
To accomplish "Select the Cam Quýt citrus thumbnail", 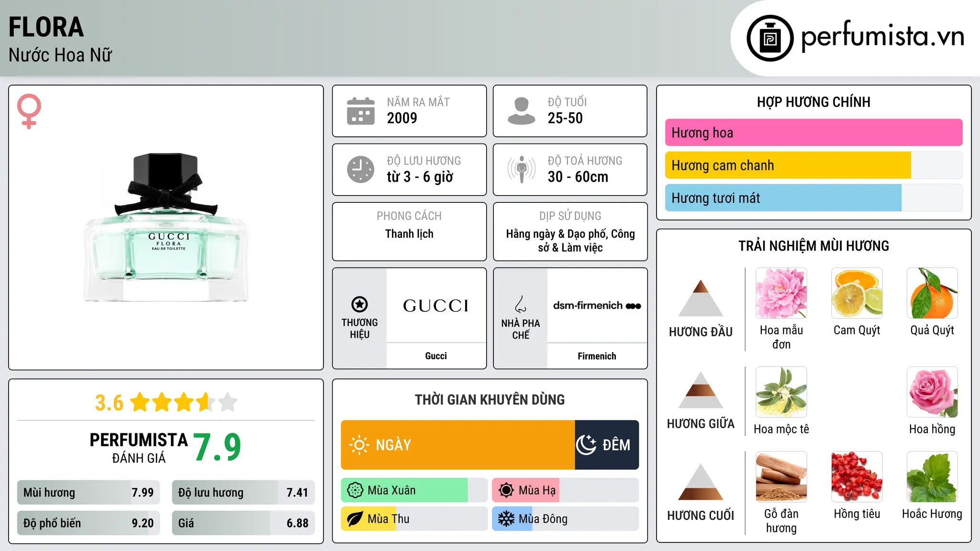I will pyautogui.click(x=857, y=293).
